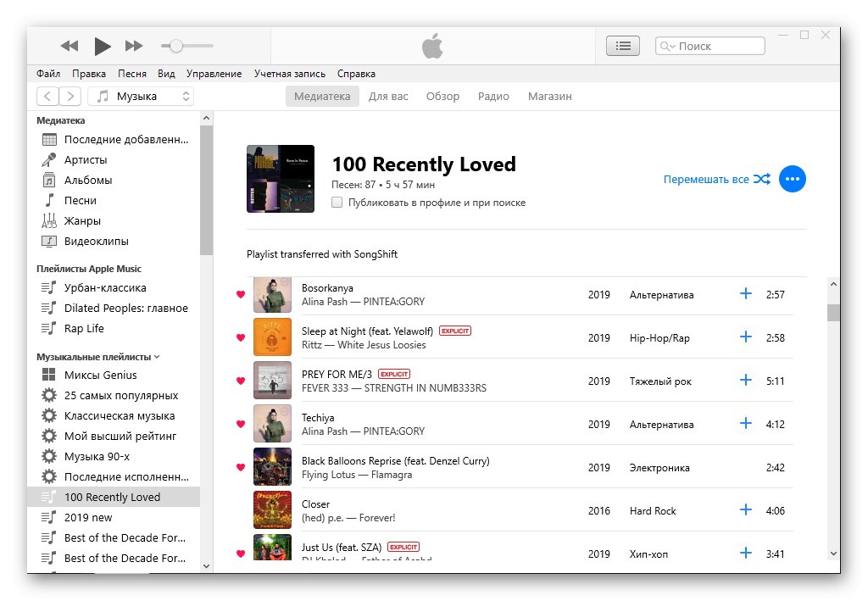Add Techiya to library with plus
Image resolution: width=868 pixels, height=601 pixels.
[x=746, y=423]
